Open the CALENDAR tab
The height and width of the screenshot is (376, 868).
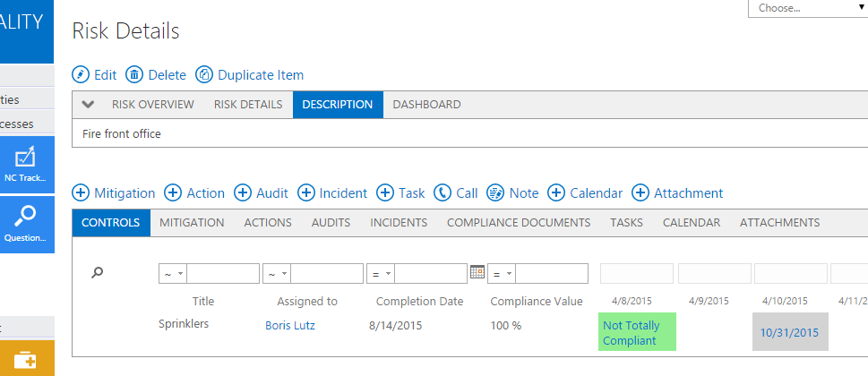pyautogui.click(x=692, y=223)
